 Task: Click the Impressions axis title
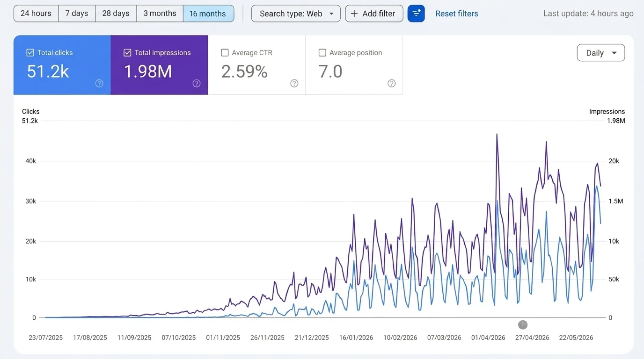click(607, 112)
